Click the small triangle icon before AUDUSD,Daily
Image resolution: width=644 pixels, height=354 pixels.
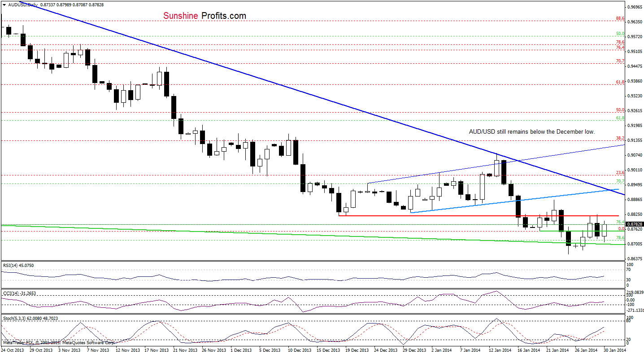click(x=4, y=4)
